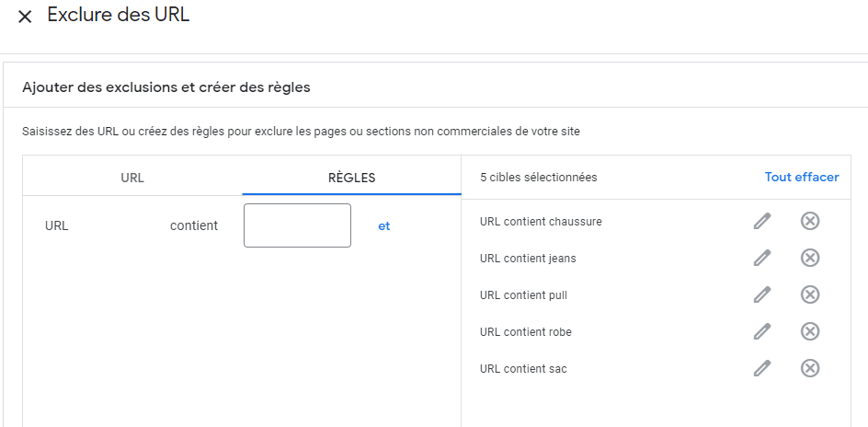Remove the 'URL contient chaussure' rule
The image size is (868, 427).
coord(810,221)
